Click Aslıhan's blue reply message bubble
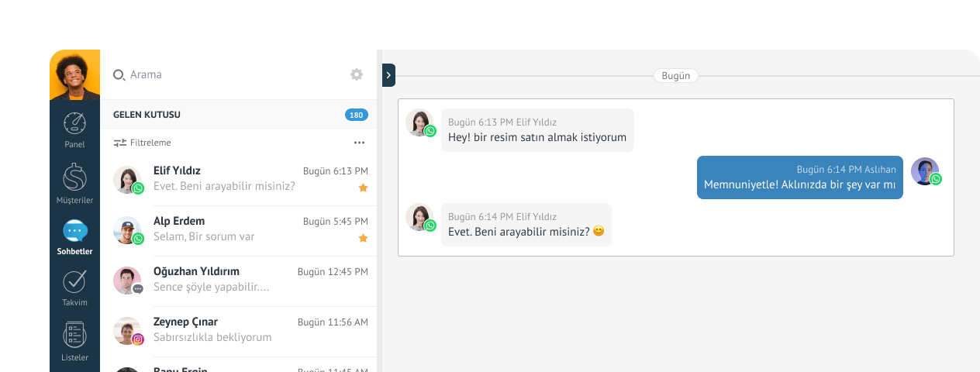Screen dimensions: 980x372 pyautogui.click(x=799, y=177)
